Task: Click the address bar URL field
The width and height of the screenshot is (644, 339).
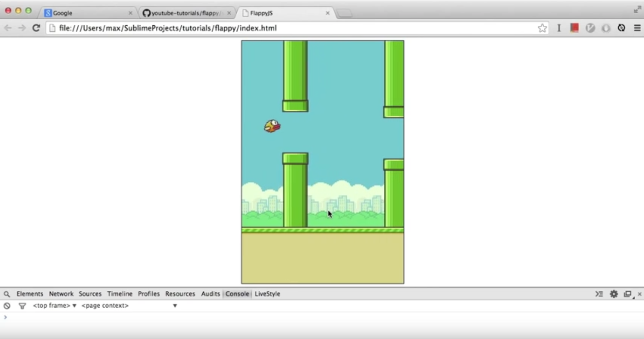Action: 294,28
